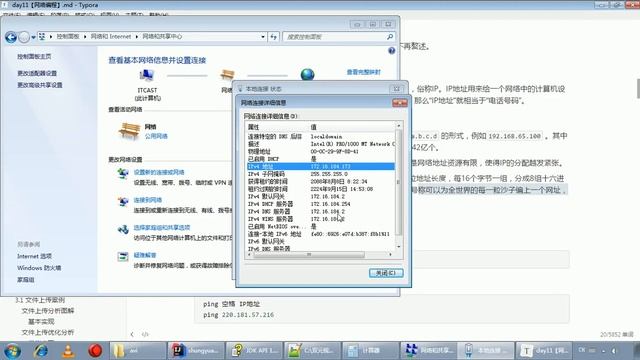Image resolution: width=640 pixels, height=360 pixels.
Task: Launch Internet Explorer from the taskbar
Action: tap(40, 351)
